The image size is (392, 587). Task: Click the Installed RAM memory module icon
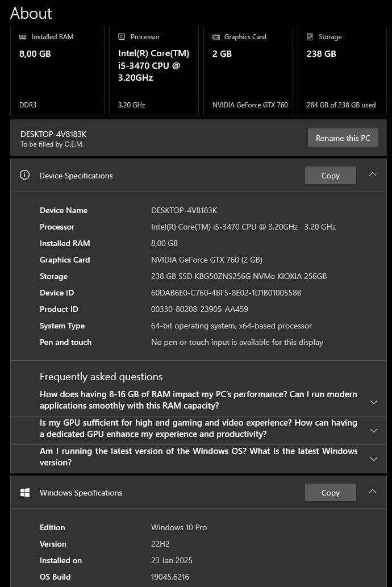23,36
